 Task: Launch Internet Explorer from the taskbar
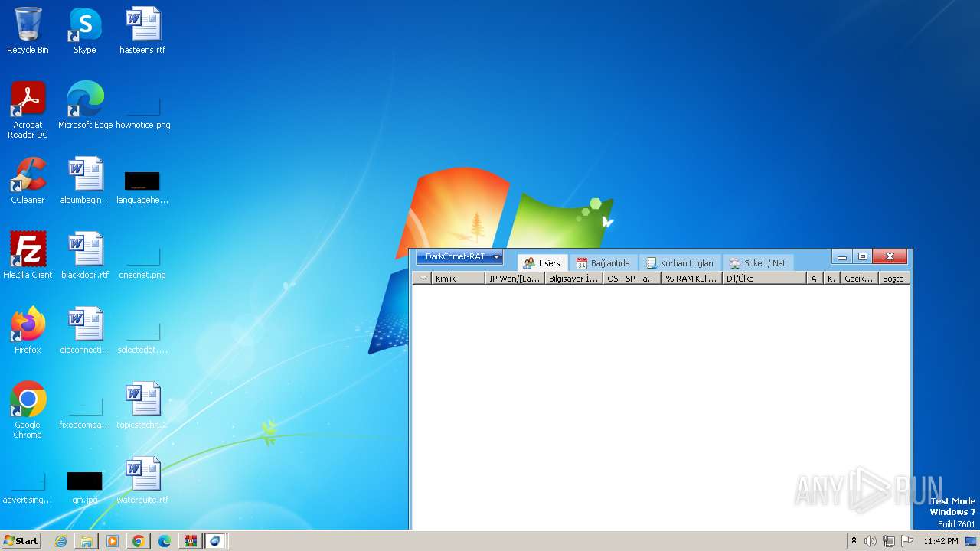coord(60,541)
